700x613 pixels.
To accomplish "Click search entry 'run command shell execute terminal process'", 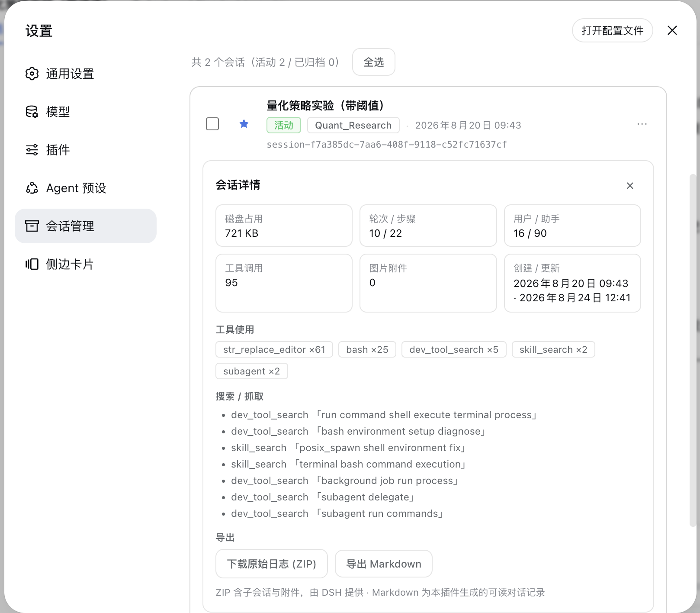I will click(x=384, y=415).
